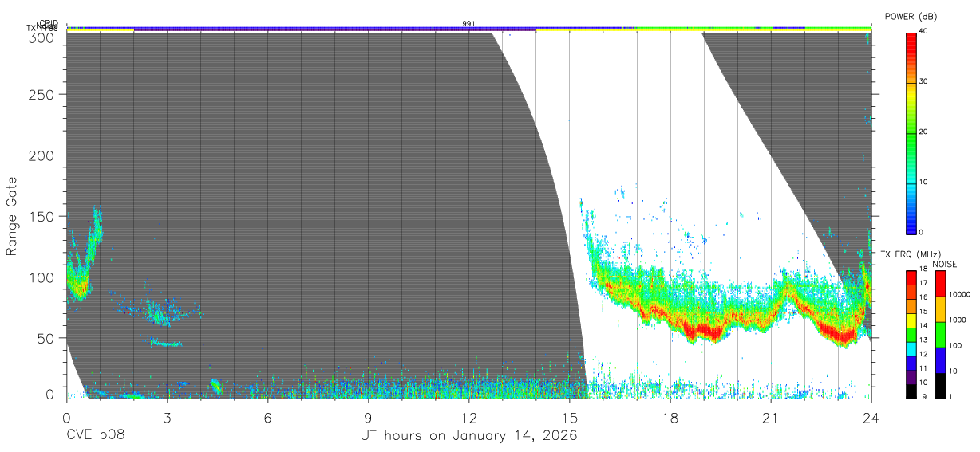This screenshot has width=980, height=452.
Task: Click the "NOISE" legend title
Action: (x=946, y=264)
